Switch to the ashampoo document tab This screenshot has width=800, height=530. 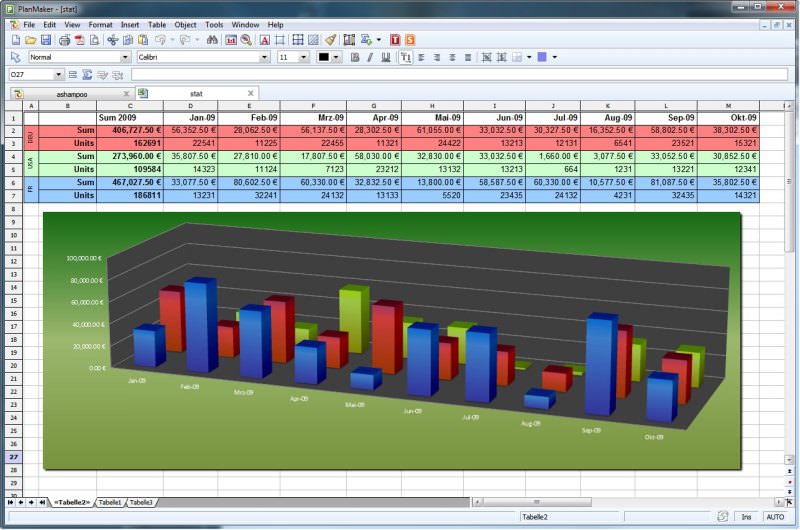[71, 94]
